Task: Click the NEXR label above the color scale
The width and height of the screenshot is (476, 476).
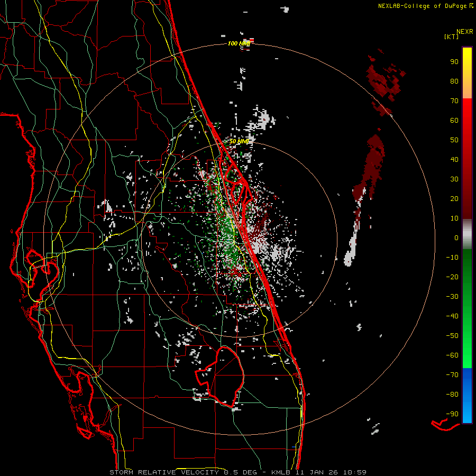Action: (x=465, y=32)
